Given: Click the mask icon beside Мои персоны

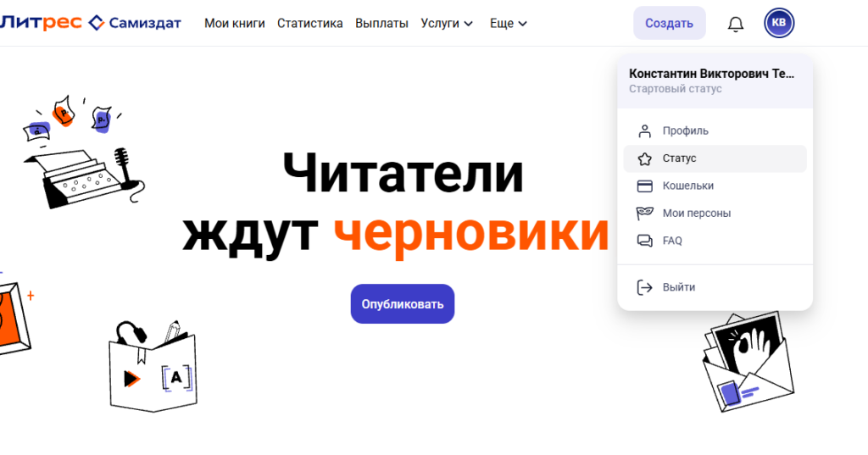Looking at the screenshot, I should click(x=645, y=214).
